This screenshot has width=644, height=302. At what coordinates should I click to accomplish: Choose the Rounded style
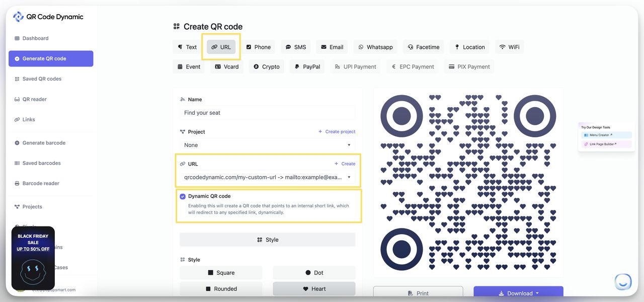click(x=221, y=289)
